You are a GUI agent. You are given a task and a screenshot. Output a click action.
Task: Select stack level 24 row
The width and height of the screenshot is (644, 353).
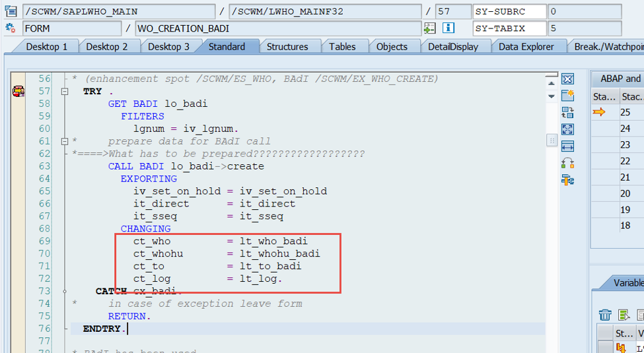[x=618, y=129]
